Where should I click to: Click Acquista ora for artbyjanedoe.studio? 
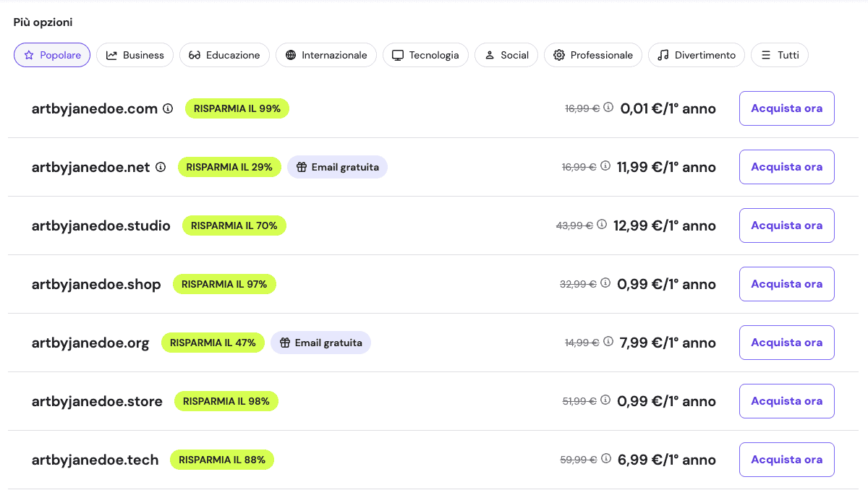786,225
